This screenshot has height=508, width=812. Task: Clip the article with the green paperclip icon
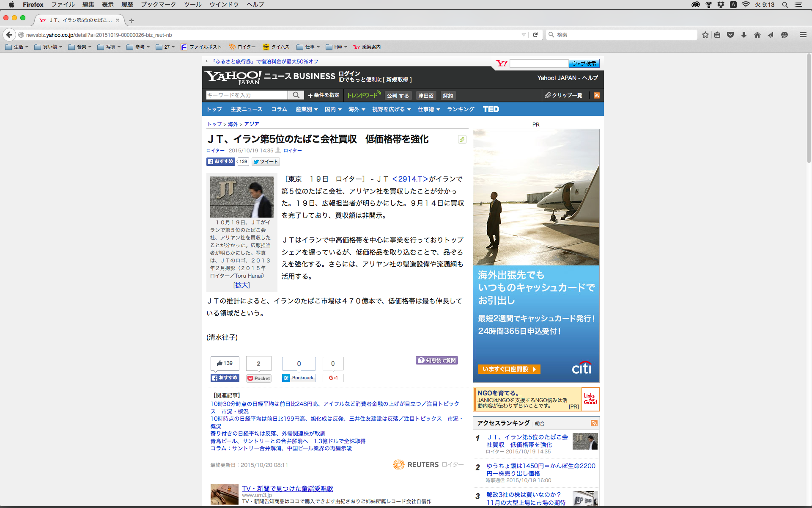pyautogui.click(x=462, y=139)
